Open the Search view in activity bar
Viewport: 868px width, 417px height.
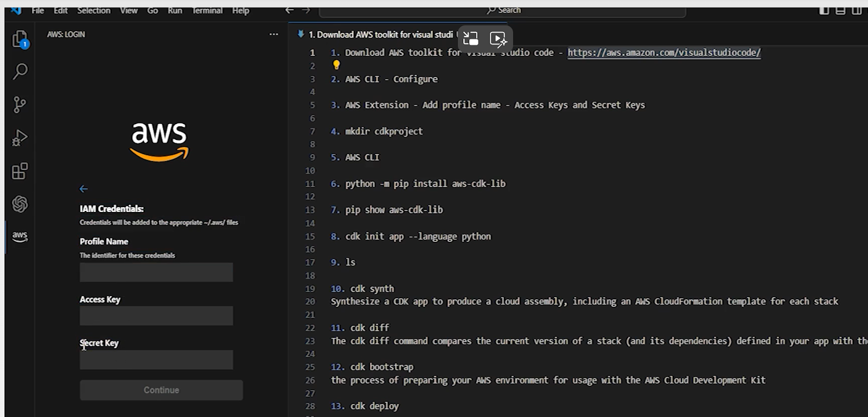click(20, 72)
